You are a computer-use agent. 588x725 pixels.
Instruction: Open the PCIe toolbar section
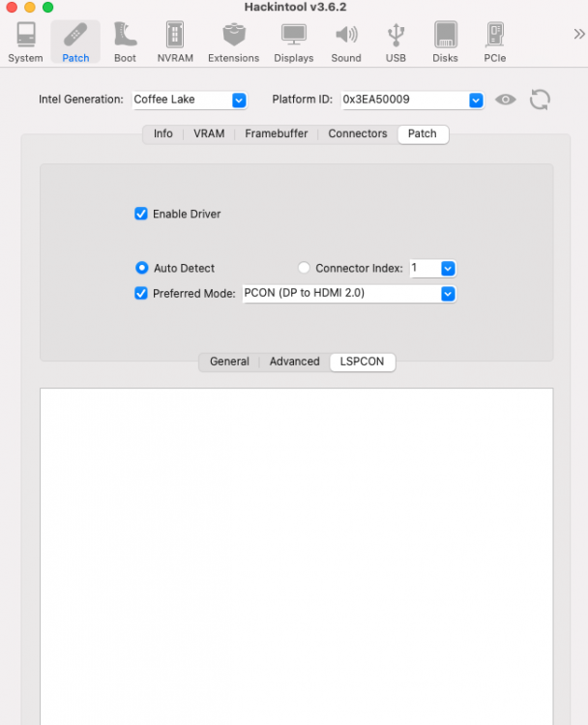click(x=494, y=43)
